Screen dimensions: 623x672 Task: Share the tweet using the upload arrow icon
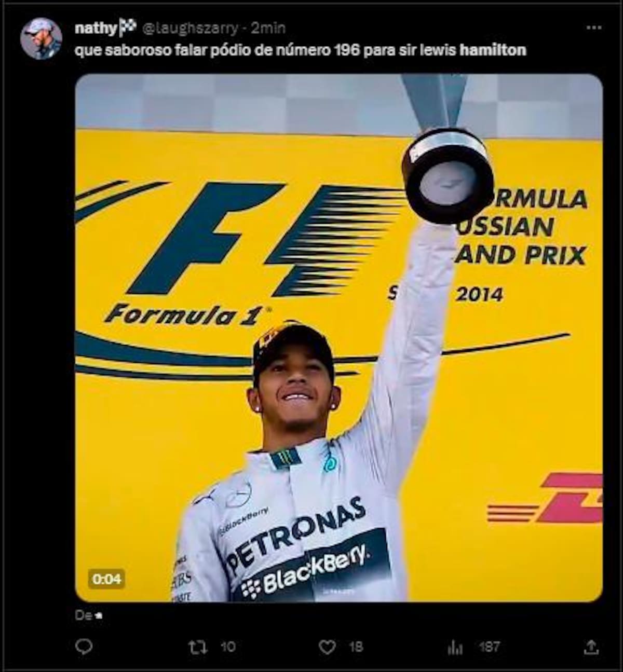pos(591,647)
